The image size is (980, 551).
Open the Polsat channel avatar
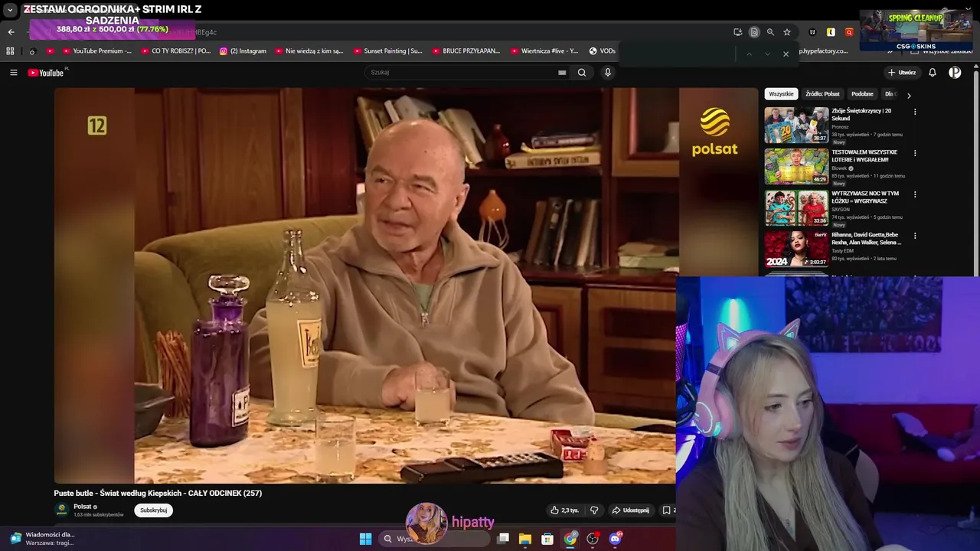[x=62, y=510]
